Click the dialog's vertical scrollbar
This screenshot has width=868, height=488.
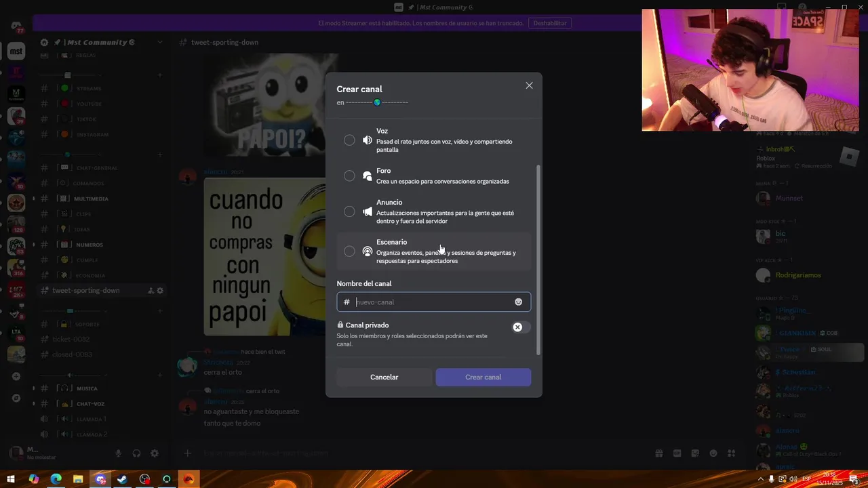[539, 259]
